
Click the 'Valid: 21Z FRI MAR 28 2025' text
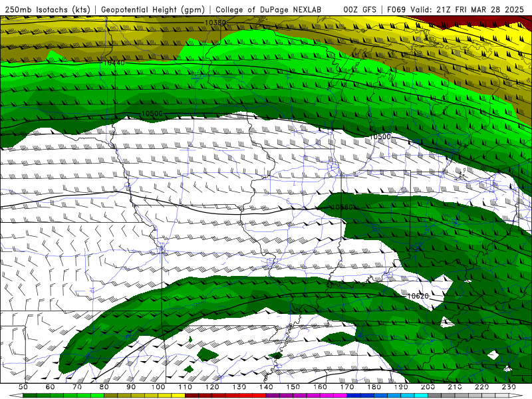[x=467, y=10]
